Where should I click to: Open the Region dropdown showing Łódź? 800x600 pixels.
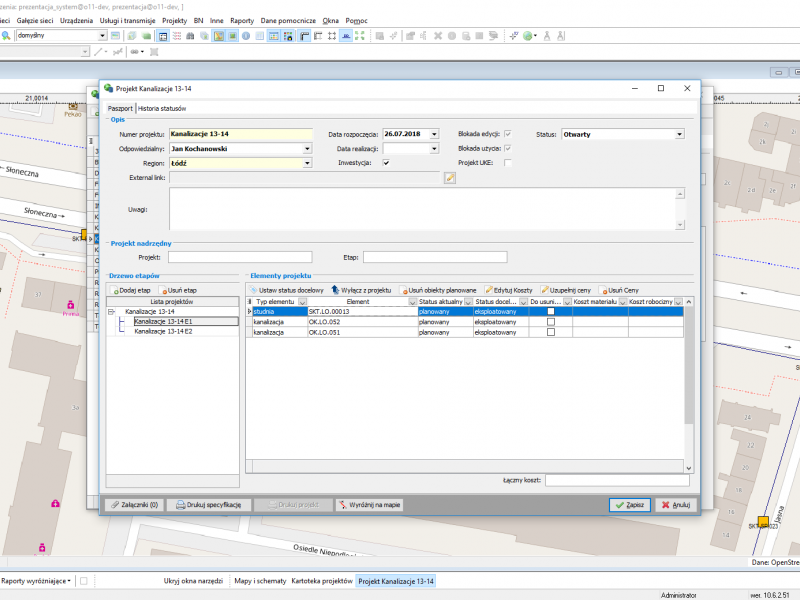[307, 163]
